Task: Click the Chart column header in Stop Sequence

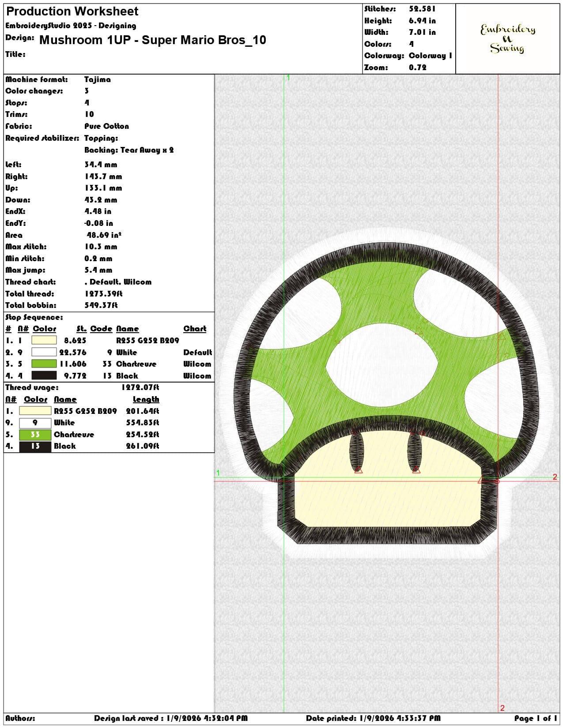Action: 195,329
